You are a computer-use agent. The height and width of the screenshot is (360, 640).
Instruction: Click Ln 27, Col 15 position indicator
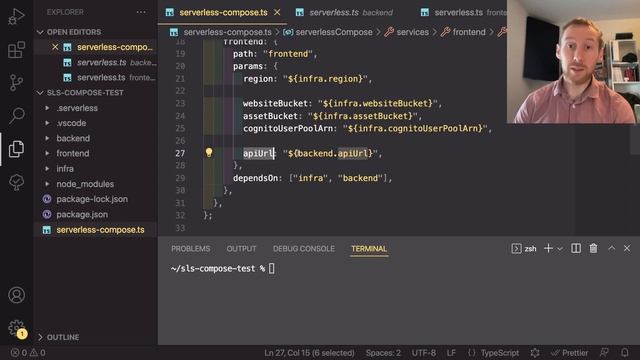(309, 353)
